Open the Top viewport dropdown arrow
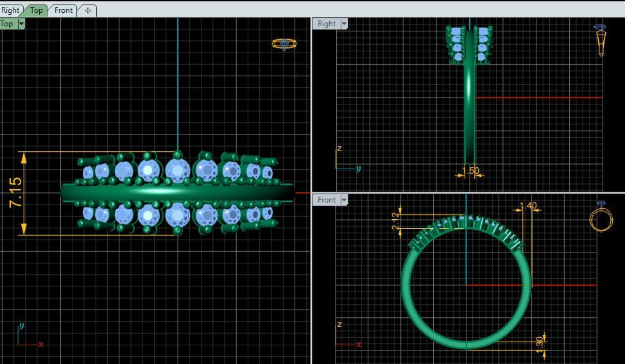 pos(21,24)
